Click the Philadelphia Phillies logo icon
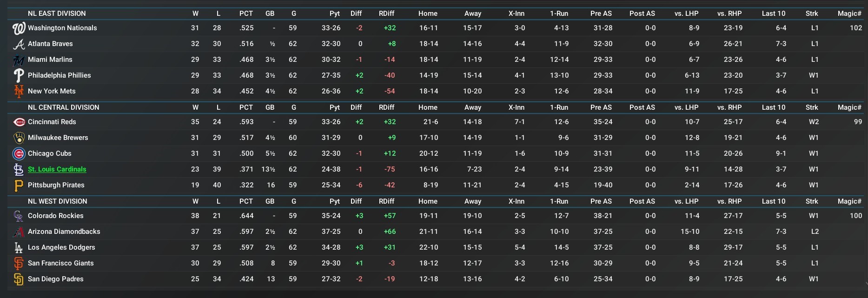 19,76
